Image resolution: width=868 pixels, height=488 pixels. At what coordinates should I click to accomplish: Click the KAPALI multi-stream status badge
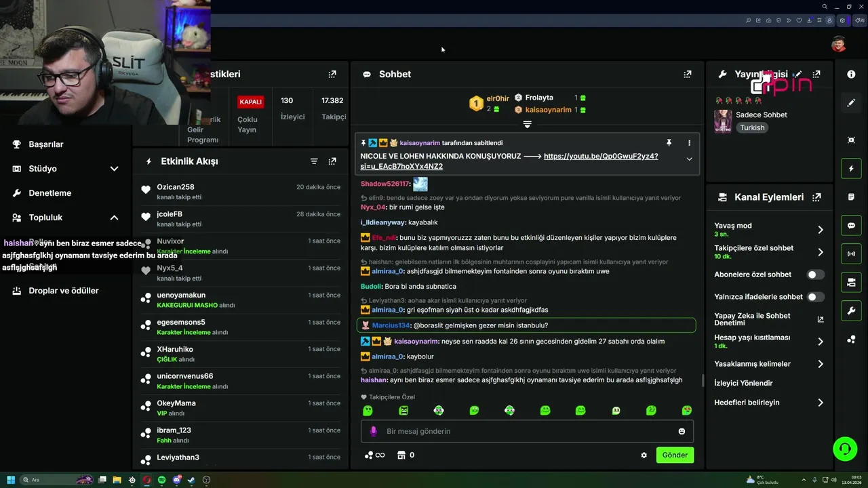point(250,102)
